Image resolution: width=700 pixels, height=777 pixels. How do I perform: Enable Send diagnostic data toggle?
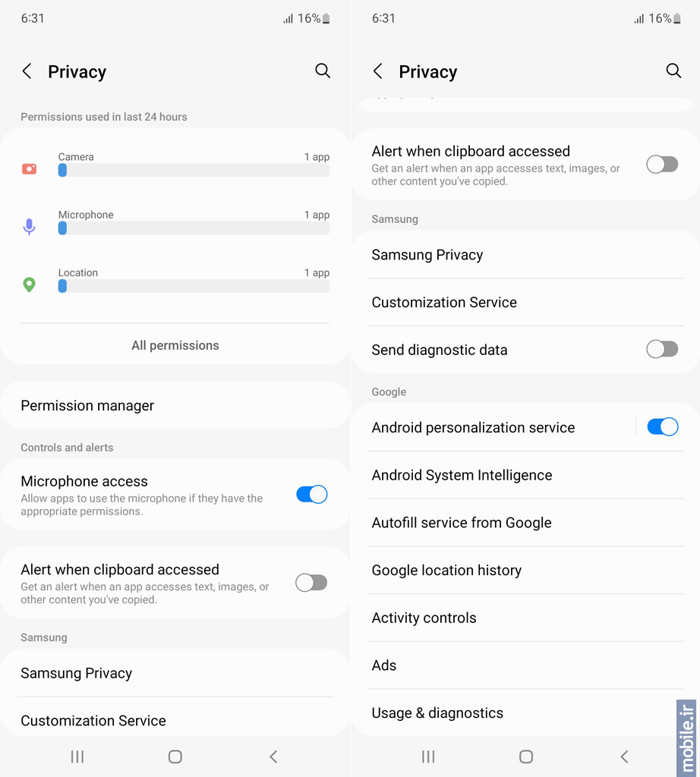(x=662, y=349)
